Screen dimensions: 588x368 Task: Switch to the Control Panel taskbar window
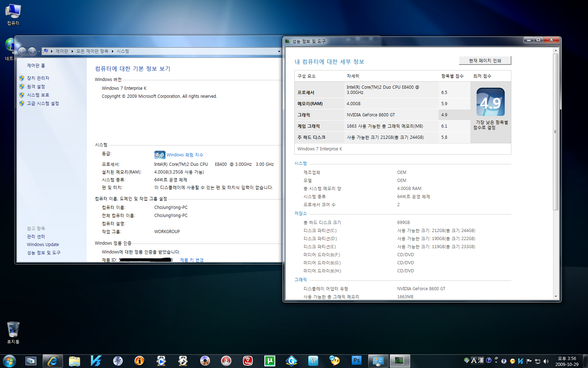coord(378,361)
